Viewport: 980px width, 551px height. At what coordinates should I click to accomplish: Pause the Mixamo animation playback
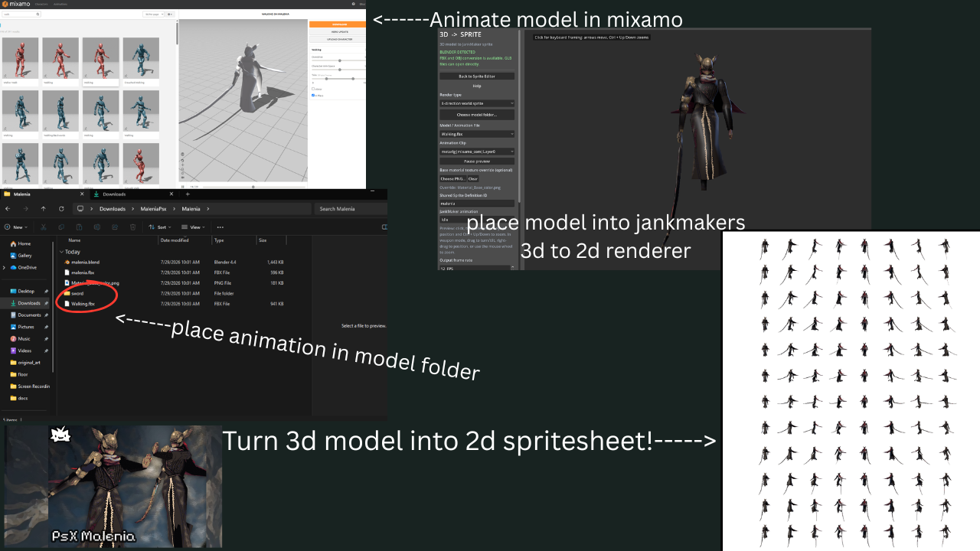[183, 186]
